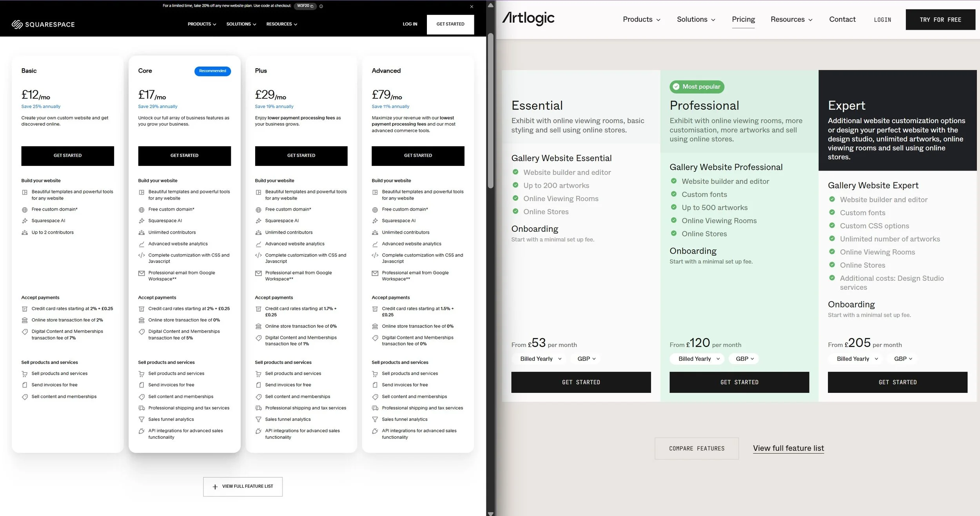Click View Full Feature List in Squarespace
The width and height of the screenshot is (980, 516).
[243, 487]
